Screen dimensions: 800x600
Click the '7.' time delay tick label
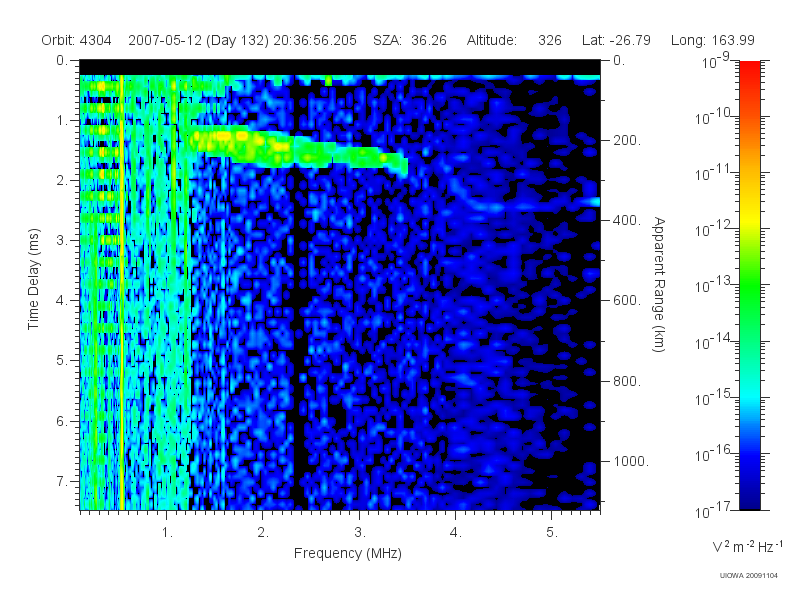click(62, 481)
